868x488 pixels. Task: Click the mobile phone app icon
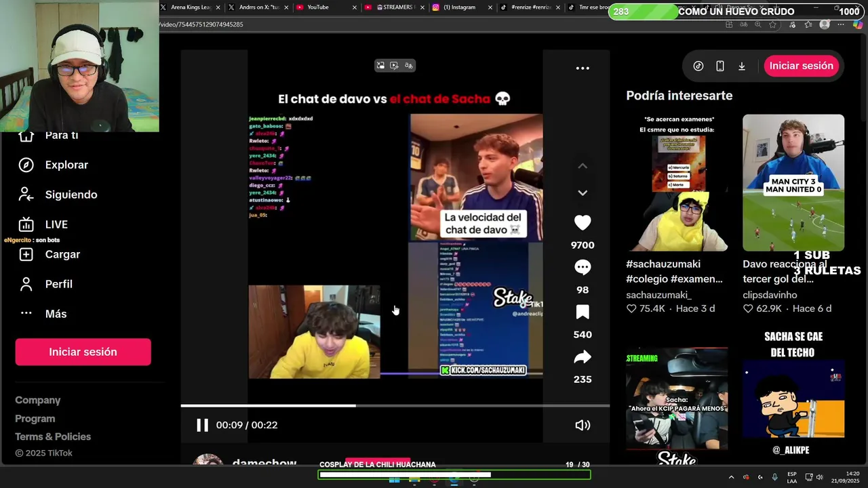click(x=720, y=66)
